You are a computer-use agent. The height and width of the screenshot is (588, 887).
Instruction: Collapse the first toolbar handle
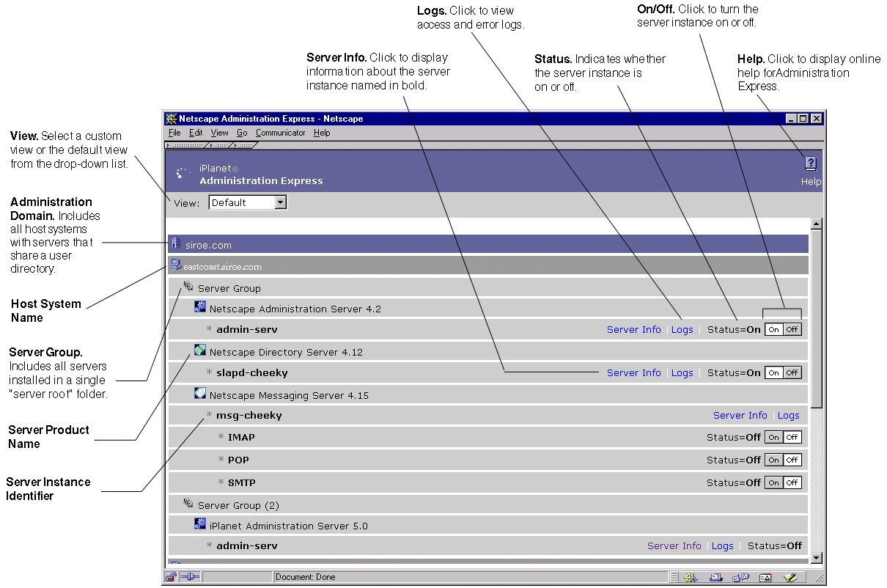(188, 145)
